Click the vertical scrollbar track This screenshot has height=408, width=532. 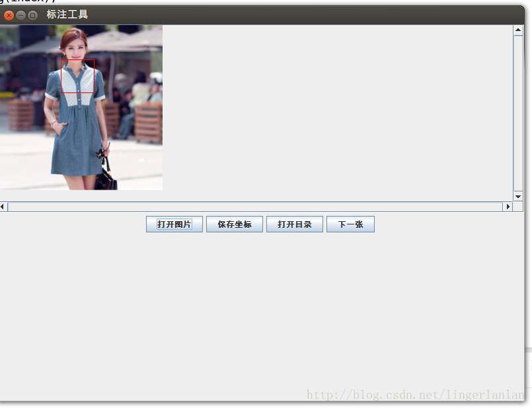(518, 114)
